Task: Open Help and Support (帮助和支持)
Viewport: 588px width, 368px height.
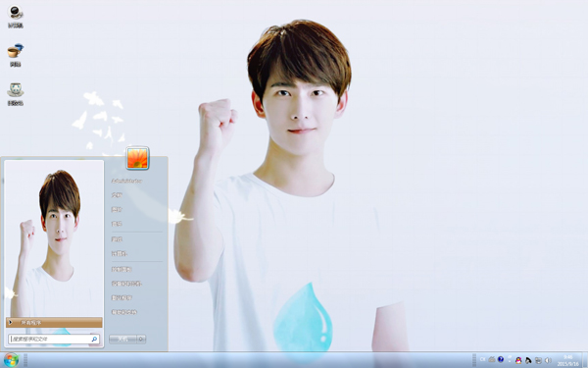Action: tap(124, 312)
